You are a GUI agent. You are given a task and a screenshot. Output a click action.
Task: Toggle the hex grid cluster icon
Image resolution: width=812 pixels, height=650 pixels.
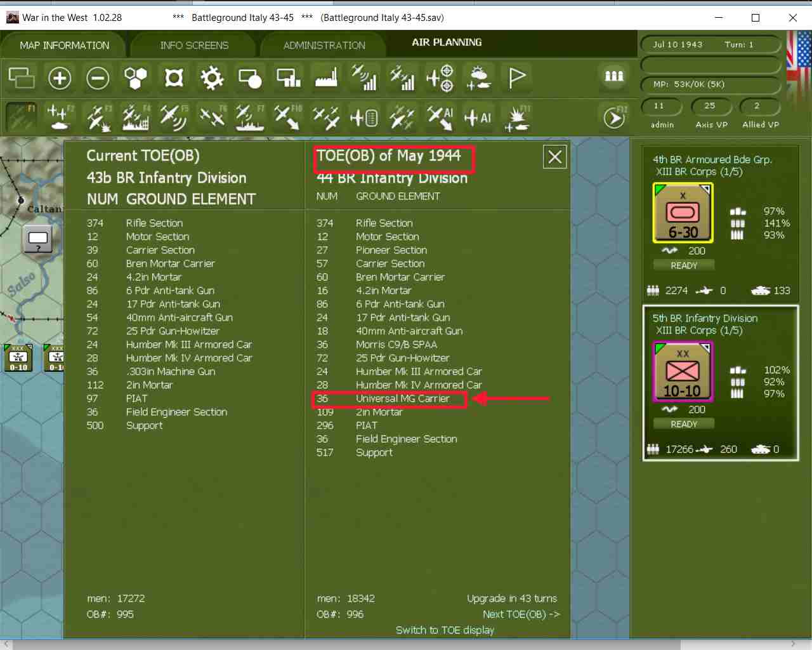point(136,78)
